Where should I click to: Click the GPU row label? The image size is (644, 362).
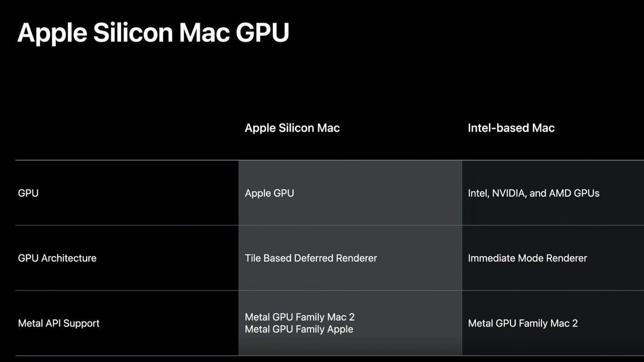coord(28,193)
